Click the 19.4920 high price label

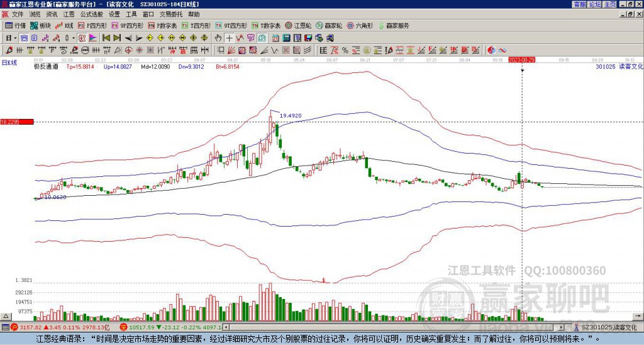(x=291, y=116)
